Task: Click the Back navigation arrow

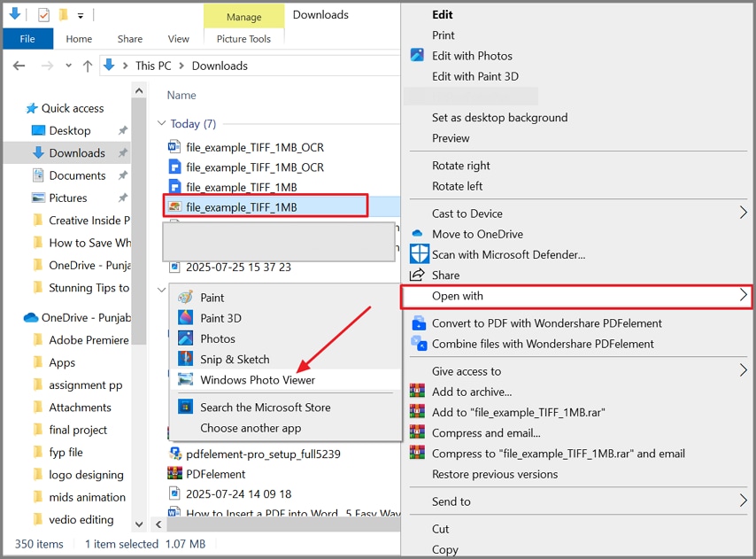Action: coord(19,66)
